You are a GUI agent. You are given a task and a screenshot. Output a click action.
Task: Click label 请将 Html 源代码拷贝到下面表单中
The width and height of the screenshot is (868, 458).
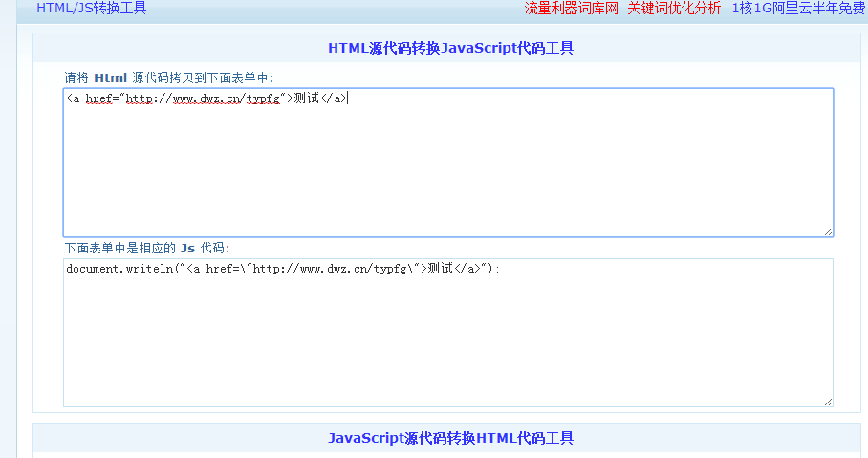pos(169,77)
